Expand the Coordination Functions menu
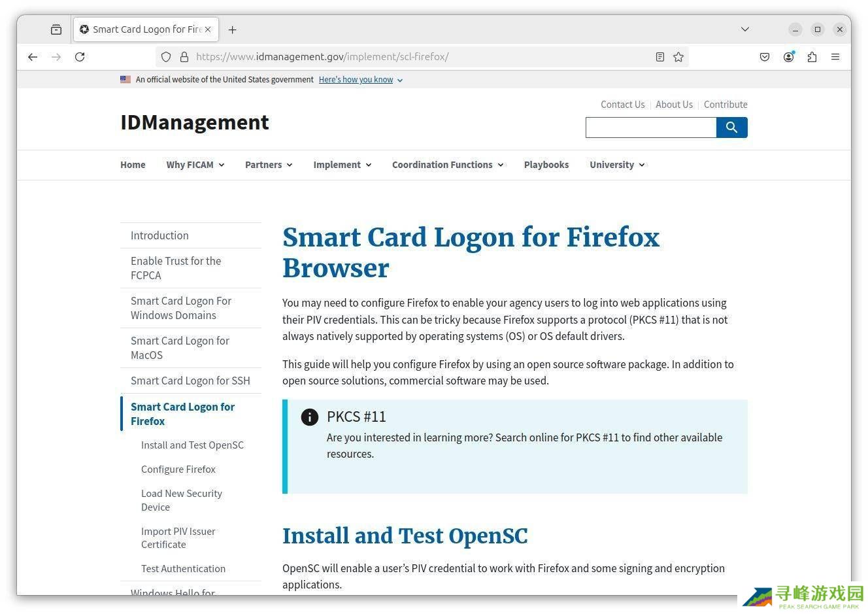The image size is (868, 614). [448, 165]
